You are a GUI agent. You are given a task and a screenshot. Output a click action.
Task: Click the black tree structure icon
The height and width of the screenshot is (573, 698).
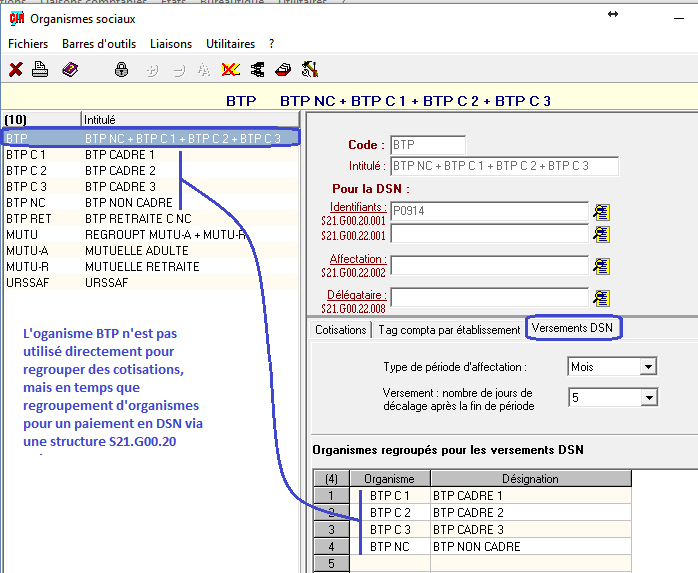[x=257, y=69]
